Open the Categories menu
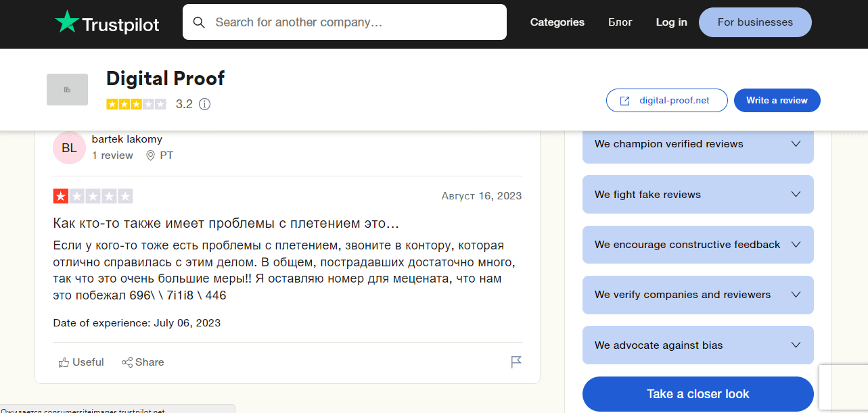 [557, 22]
